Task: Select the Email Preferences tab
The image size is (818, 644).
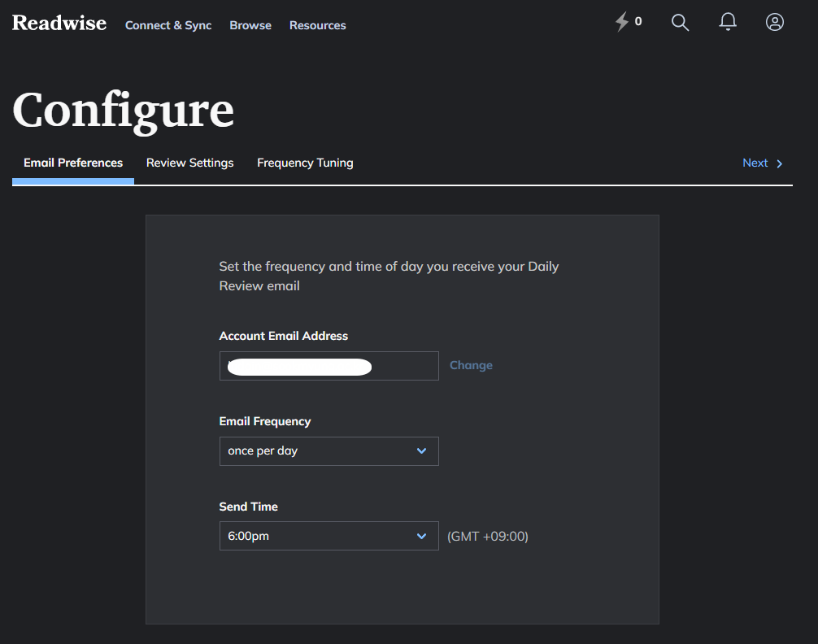Action: pos(73,163)
